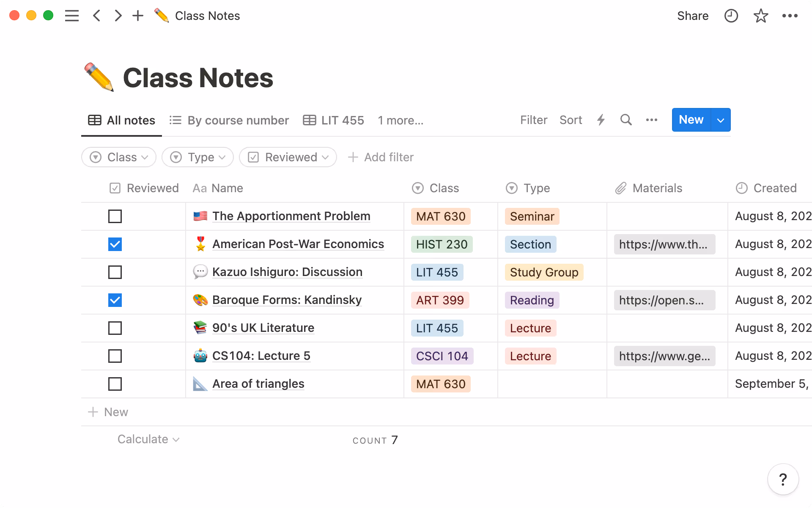The image size is (812, 508).
Task: Open the search magnifier icon
Action: (626, 120)
